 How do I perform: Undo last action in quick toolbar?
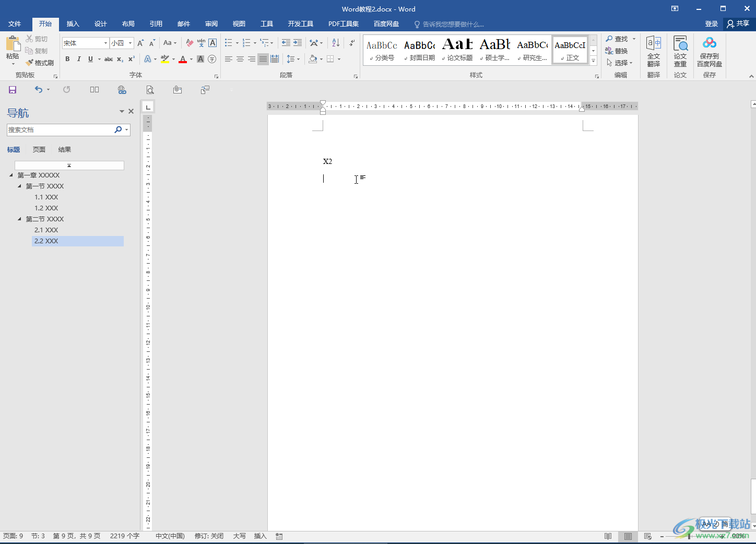pyautogui.click(x=39, y=90)
